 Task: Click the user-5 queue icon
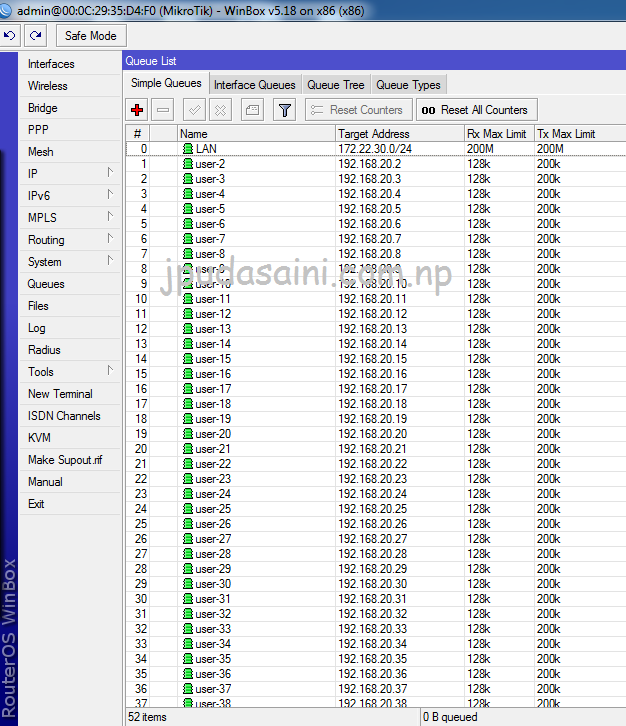coord(188,209)
